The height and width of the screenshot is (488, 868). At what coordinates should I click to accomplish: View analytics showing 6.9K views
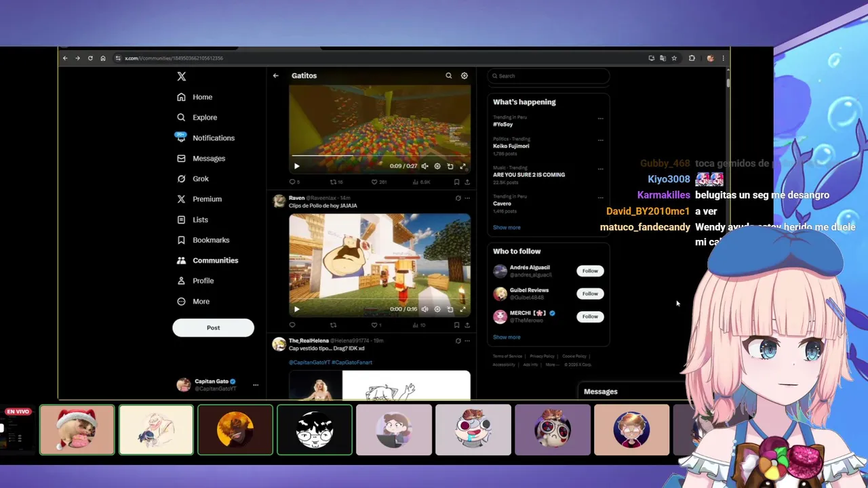pyautogui.click(x=421, y=182)
